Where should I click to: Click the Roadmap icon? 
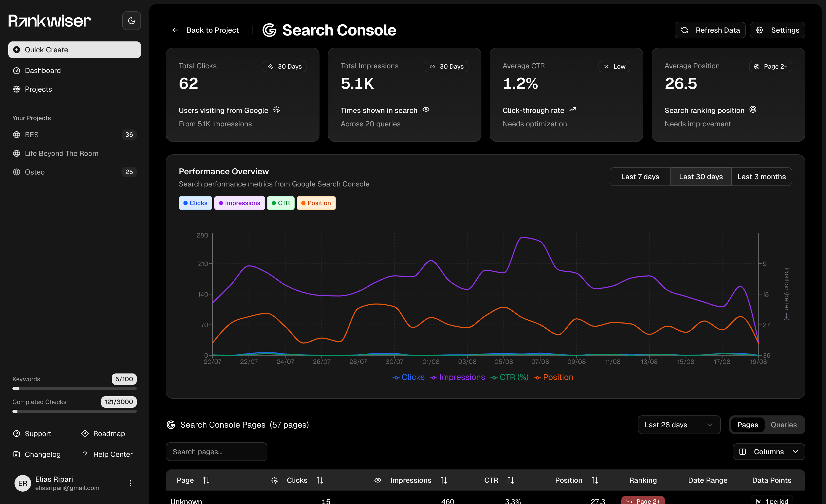click(85, 433)
